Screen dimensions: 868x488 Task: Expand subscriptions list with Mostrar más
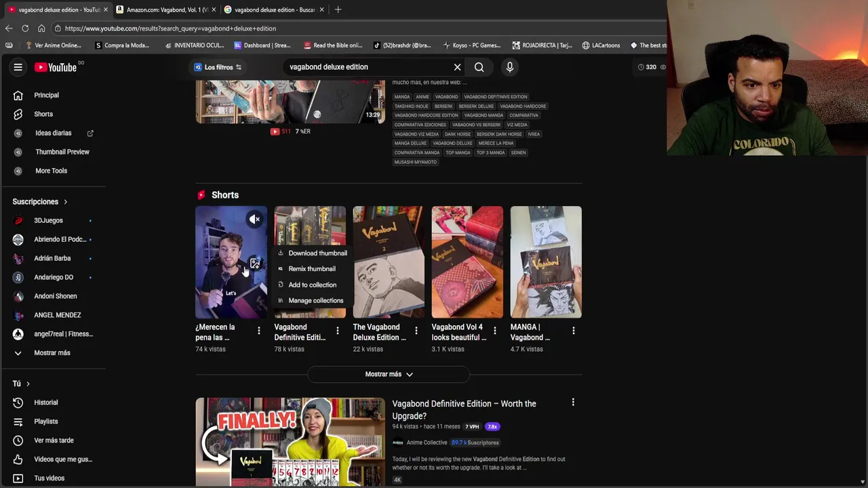coord(53,352)
